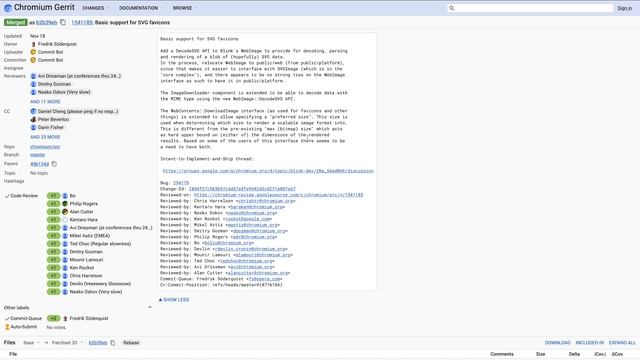Expand reviewers with And 11 More

(45, 102)
